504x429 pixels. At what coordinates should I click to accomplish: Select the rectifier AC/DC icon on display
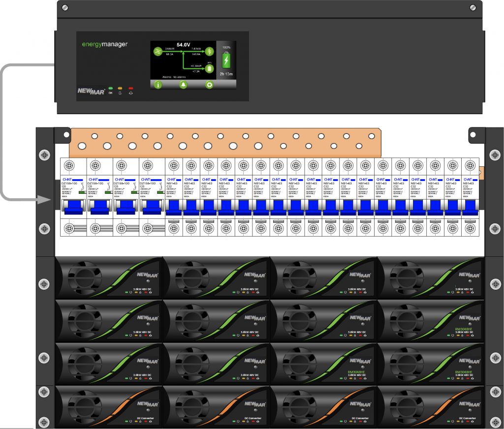(158, 51)
